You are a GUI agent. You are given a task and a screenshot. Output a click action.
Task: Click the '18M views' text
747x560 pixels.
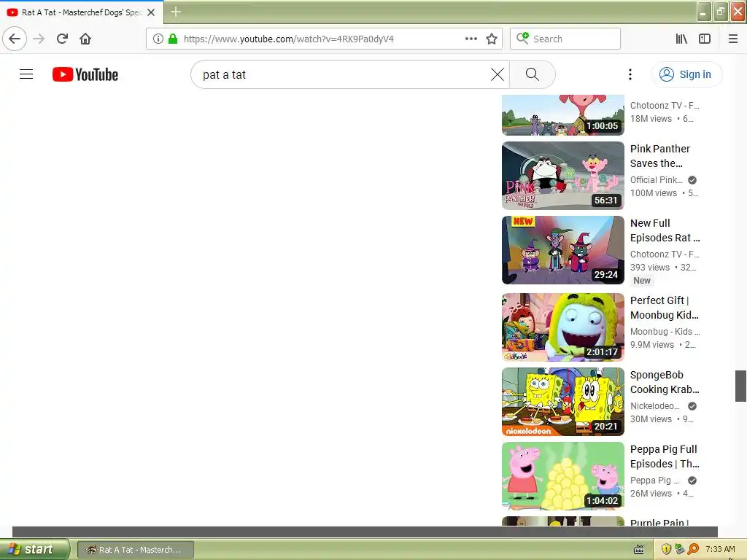pyautogui.click(x=651, y=119)
